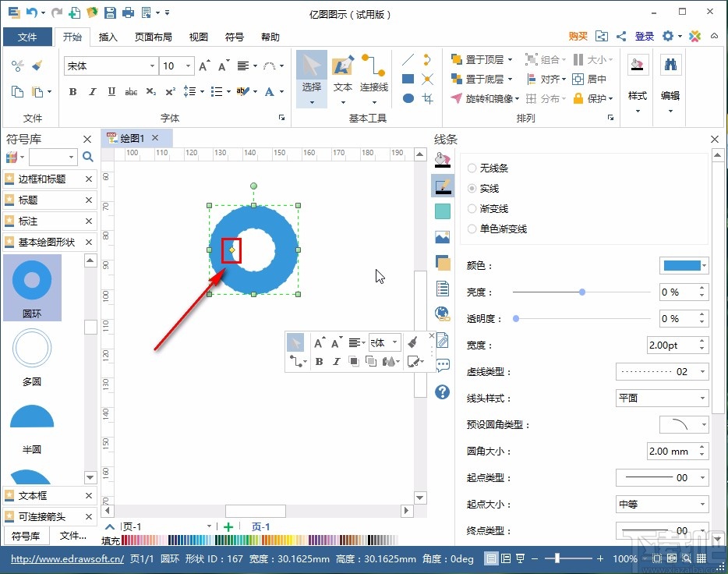Open the 样式 style gallery
The width and height of the screenshot is (728, 574).
(x=638, y=83)
